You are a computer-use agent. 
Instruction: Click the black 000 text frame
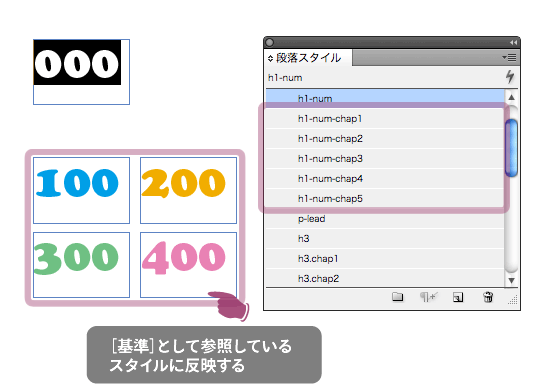[x=81, y=72]
